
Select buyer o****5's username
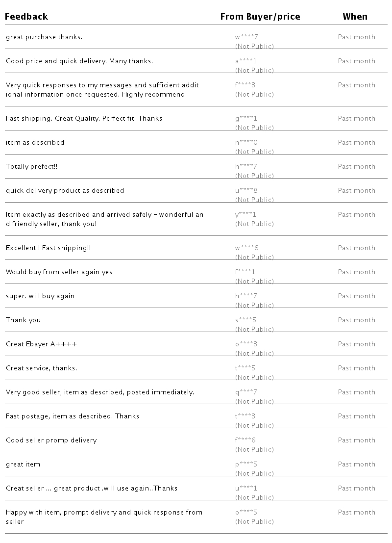(246, 512)
